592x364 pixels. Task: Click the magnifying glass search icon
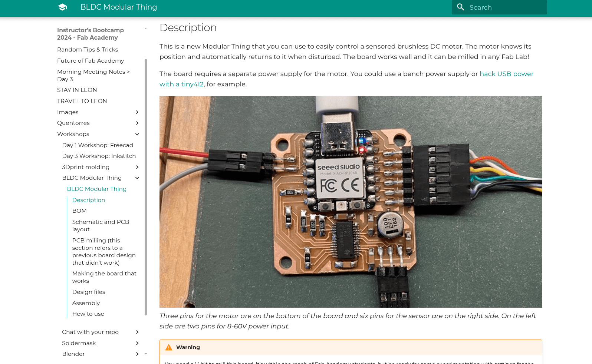(460, 7)
